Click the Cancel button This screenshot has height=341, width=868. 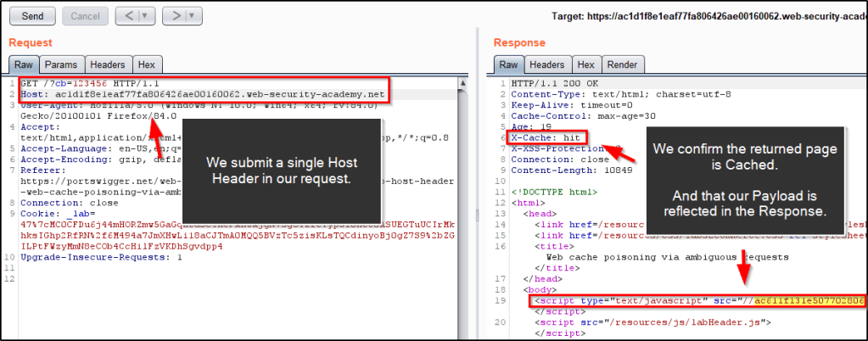click(x=85, y=15)
